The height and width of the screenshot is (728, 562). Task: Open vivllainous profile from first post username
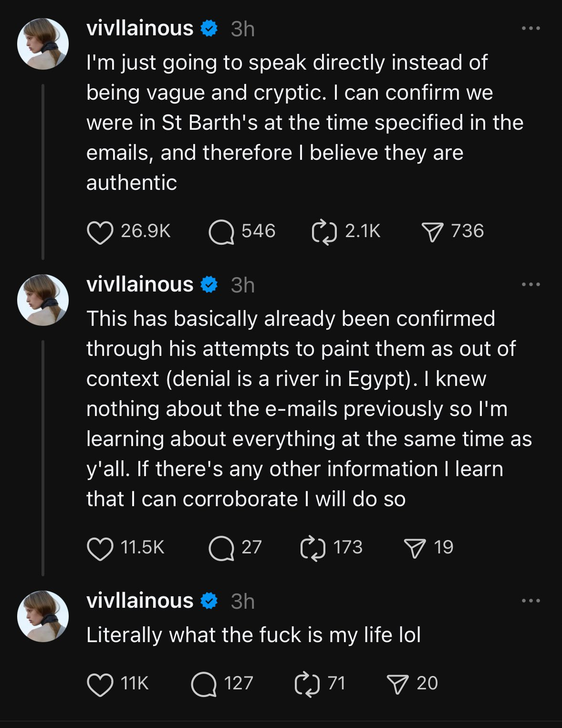pyautogui.click(x=140, y=29)
